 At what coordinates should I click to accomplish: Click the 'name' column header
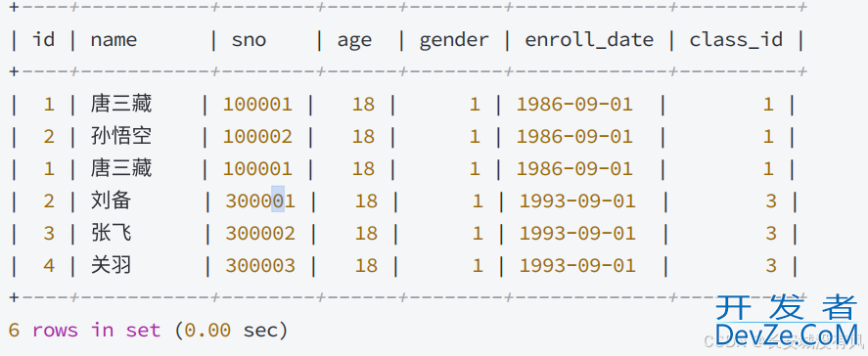pos(114,40)
